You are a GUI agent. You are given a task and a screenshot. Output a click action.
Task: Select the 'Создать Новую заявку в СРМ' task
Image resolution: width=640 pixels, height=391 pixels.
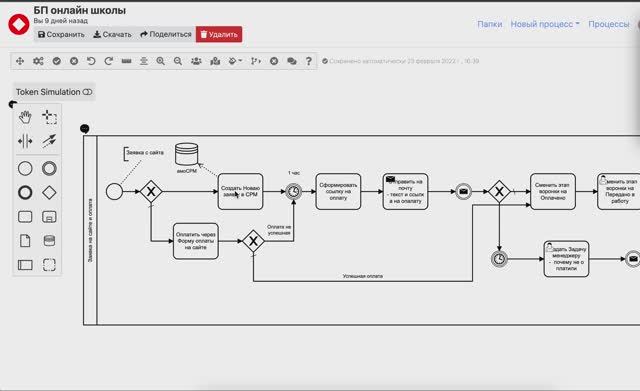coord(240,191)
